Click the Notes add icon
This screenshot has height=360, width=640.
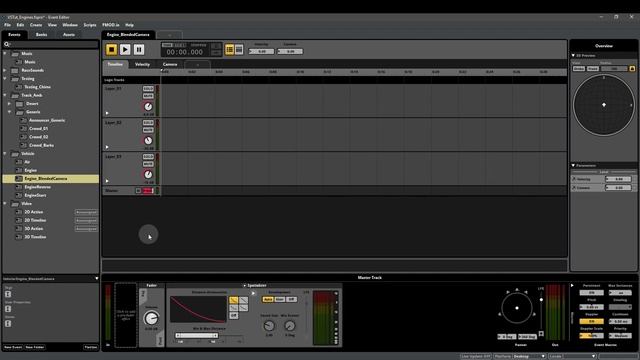coord(8,324)
